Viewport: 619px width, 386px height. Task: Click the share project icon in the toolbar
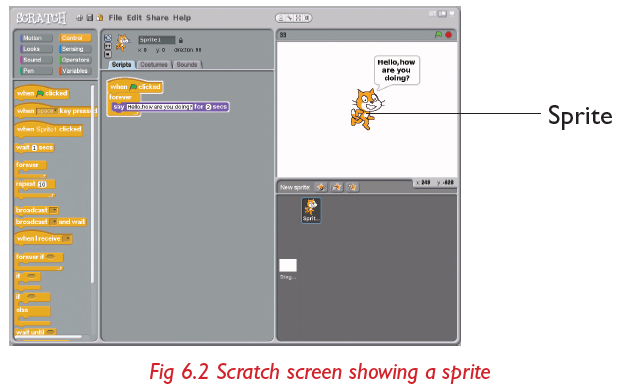[100, 18]
